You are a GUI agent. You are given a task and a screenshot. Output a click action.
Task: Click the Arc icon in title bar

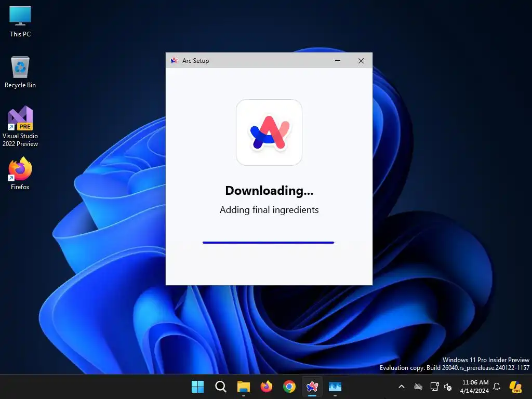(174, 60)
